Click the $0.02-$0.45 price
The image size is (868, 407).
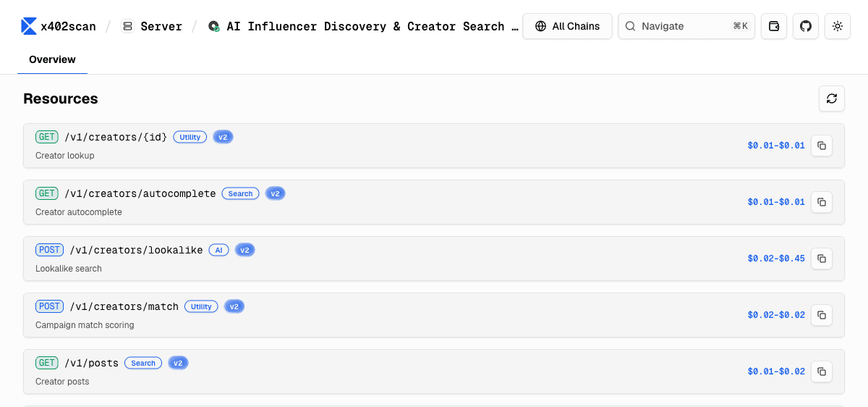point(776,259)
